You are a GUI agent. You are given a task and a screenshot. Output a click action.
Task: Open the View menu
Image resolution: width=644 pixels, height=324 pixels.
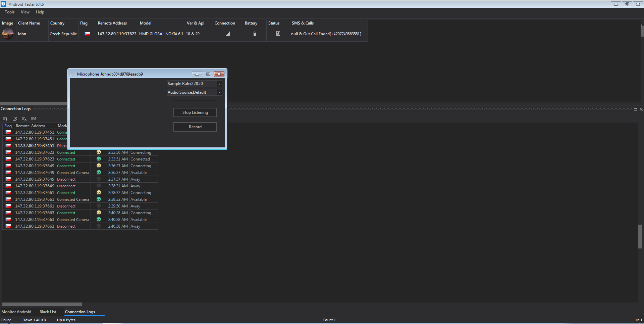point(25,12)
